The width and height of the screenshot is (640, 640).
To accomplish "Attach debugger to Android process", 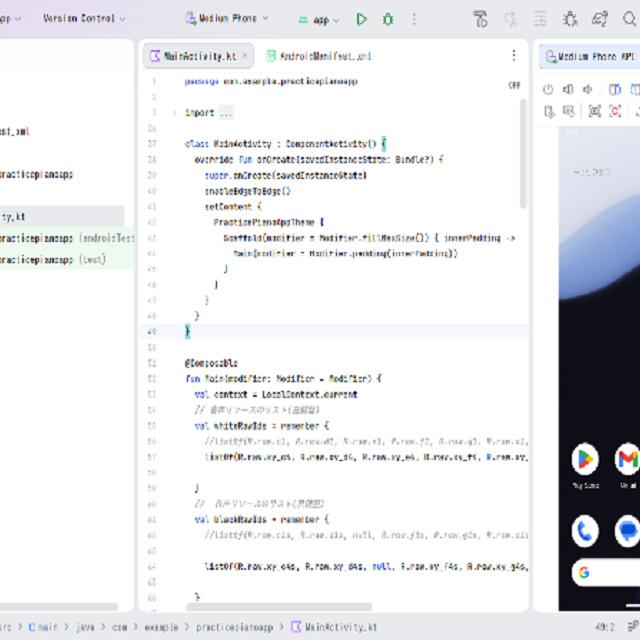I will pyautogui.click(x=570, y=19).
